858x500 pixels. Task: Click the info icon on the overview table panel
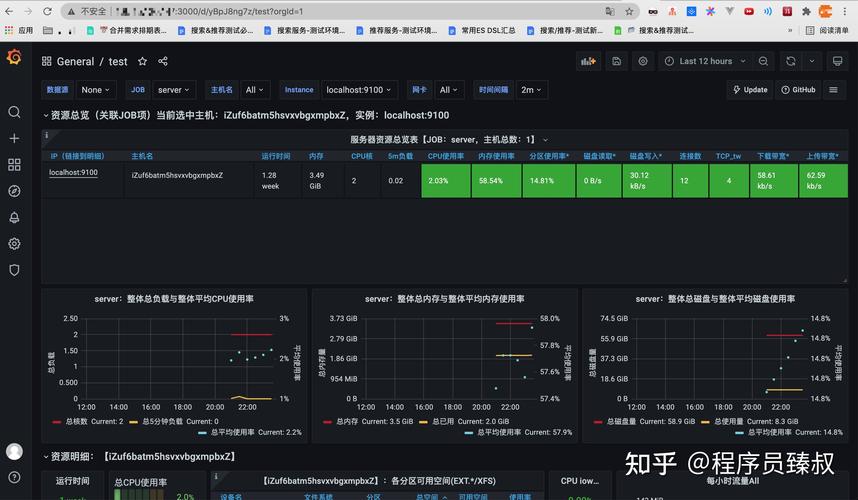click(47, 135)
